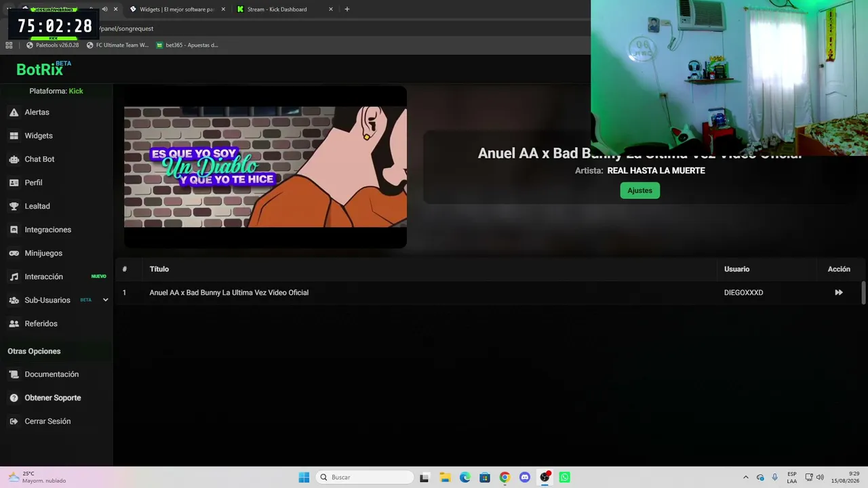Click the DIEGOXXXD user cell
Image resolution: width=868 pixels, height=488 pixels.
pyautogui.click(x=743, y=293)
